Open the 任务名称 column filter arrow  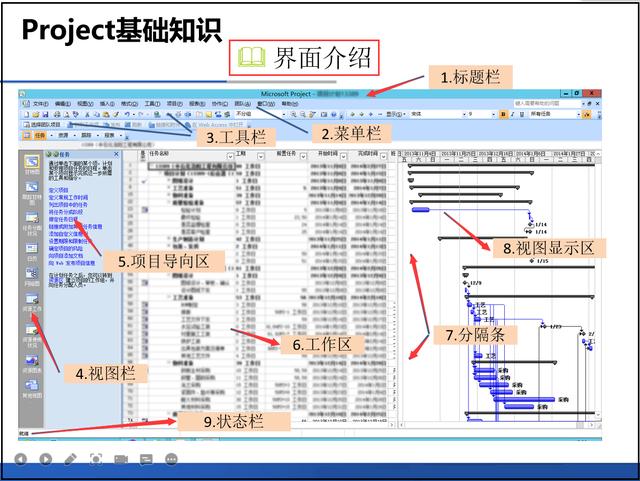click(230, 156)
